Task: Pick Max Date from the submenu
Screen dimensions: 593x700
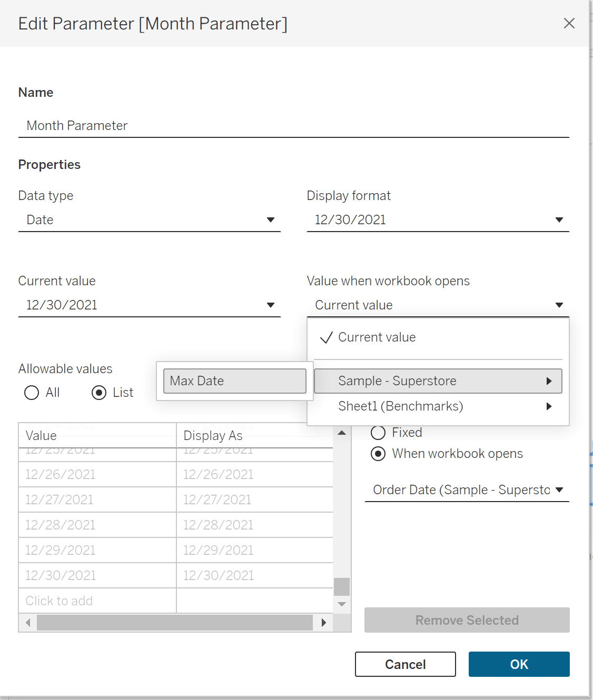Action: tap(235, 381)
